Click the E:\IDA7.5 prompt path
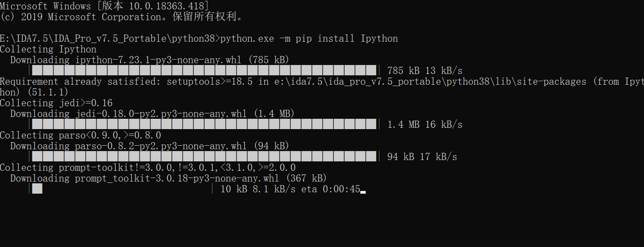This screenshot has width=644, height=247. point(110,39)
